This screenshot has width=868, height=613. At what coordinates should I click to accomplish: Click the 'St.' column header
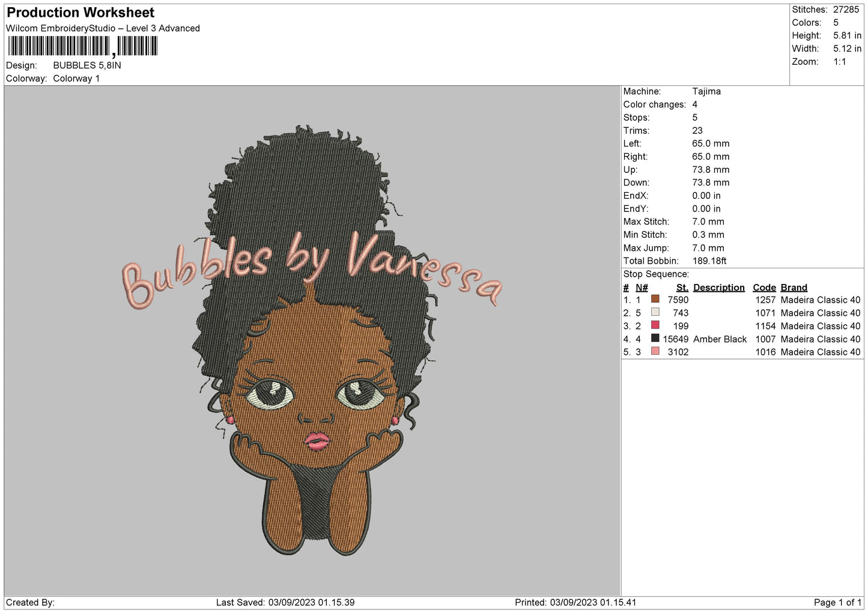click(682, 288)
